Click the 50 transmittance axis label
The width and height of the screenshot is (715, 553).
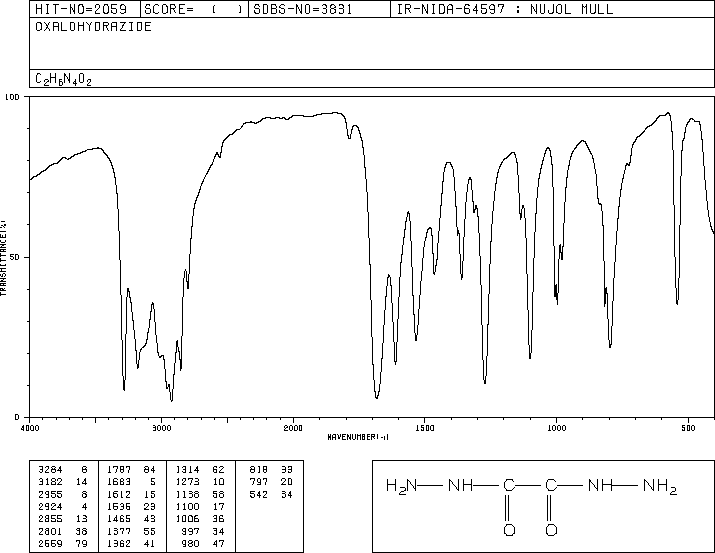[x=15, y=257]
